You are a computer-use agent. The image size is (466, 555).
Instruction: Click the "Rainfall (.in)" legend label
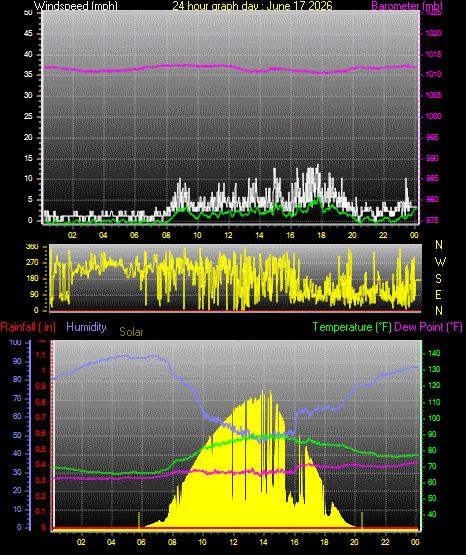click(28, 327)
